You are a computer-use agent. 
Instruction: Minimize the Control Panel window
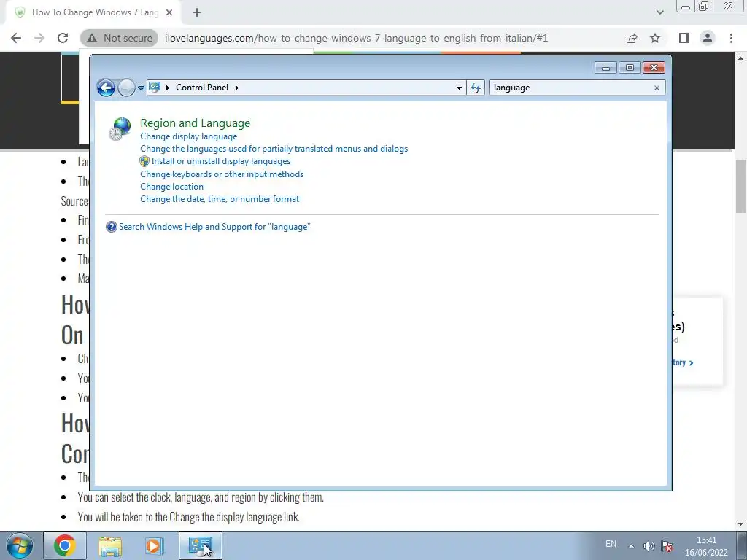[605, 68]
